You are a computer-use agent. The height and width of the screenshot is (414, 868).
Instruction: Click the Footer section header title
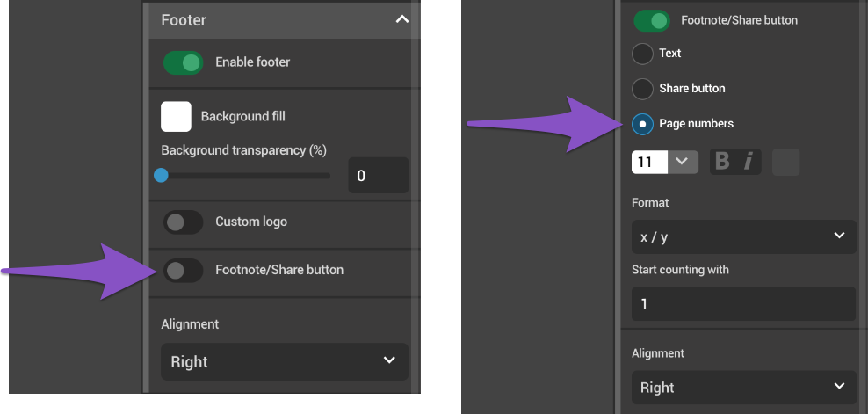coord(184,18)
